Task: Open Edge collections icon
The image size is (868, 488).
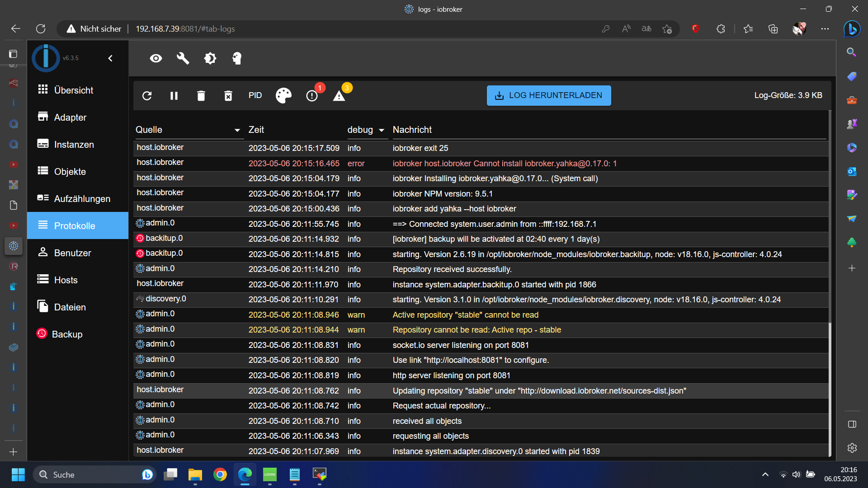Action: (773, 29)
